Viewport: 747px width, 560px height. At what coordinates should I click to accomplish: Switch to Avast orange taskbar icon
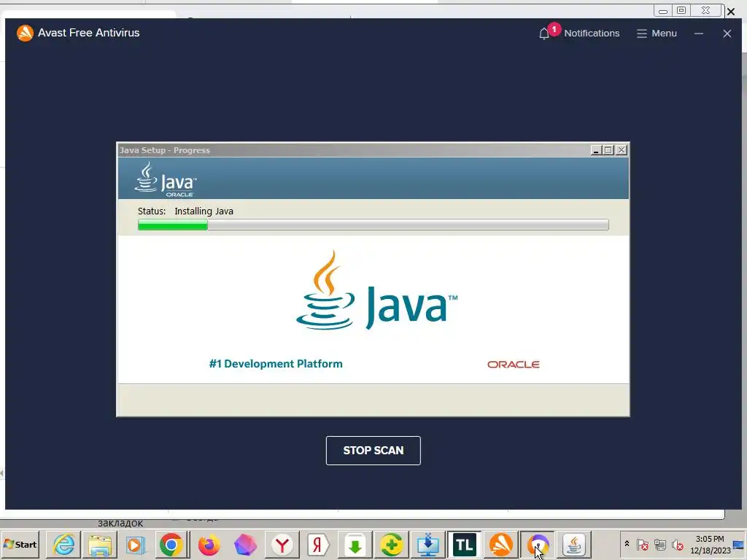[x=501, y=545]
